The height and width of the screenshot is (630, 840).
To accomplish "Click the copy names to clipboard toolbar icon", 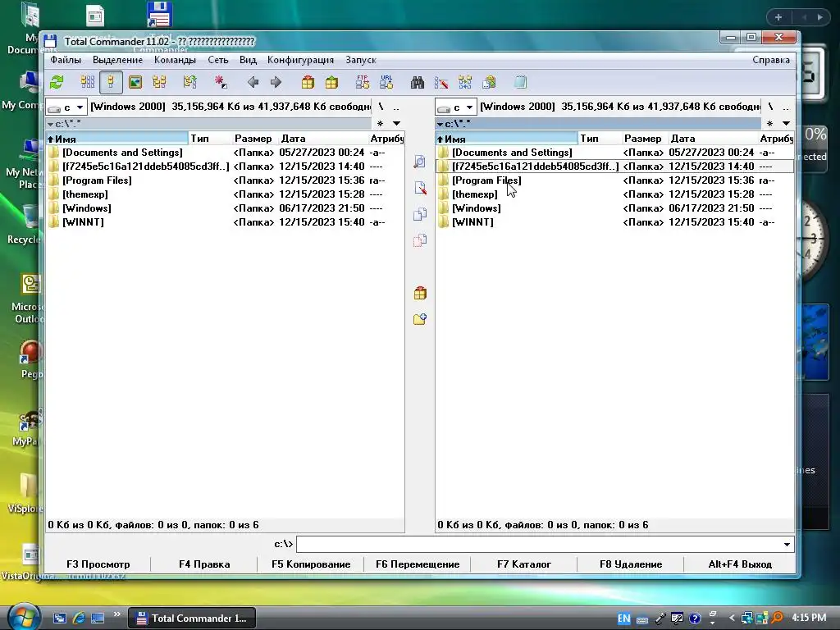I will (489, 82).
